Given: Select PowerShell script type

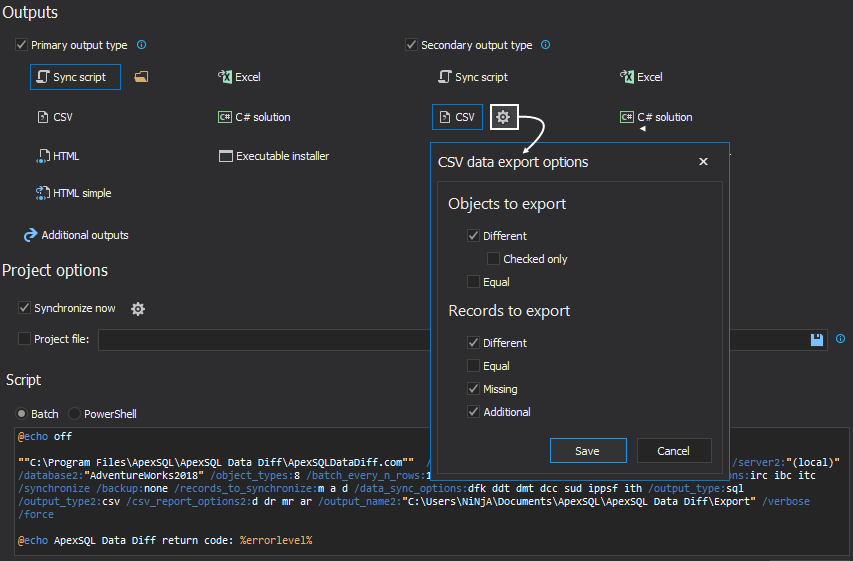Looking at the screenshot, I should (74, 414).
